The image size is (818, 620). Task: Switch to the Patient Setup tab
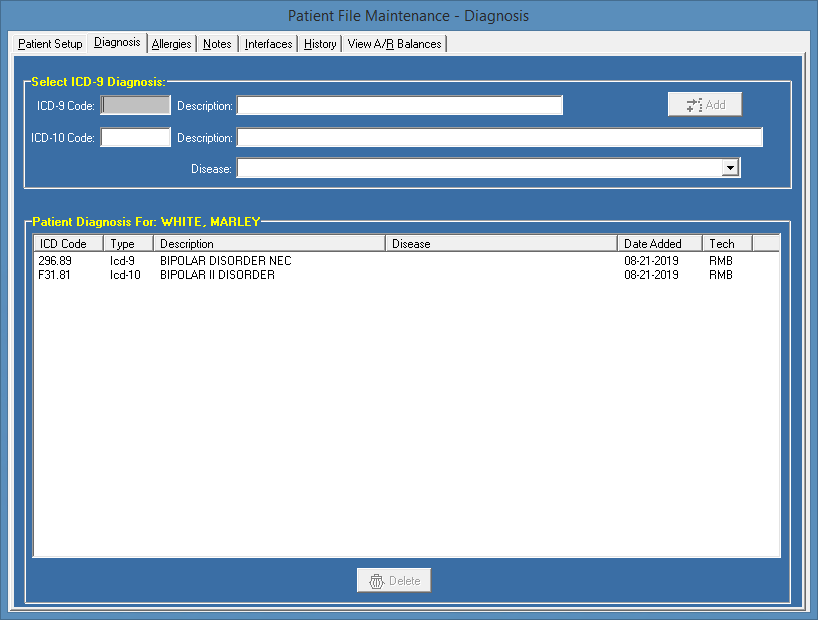click(x=49, y=43)
